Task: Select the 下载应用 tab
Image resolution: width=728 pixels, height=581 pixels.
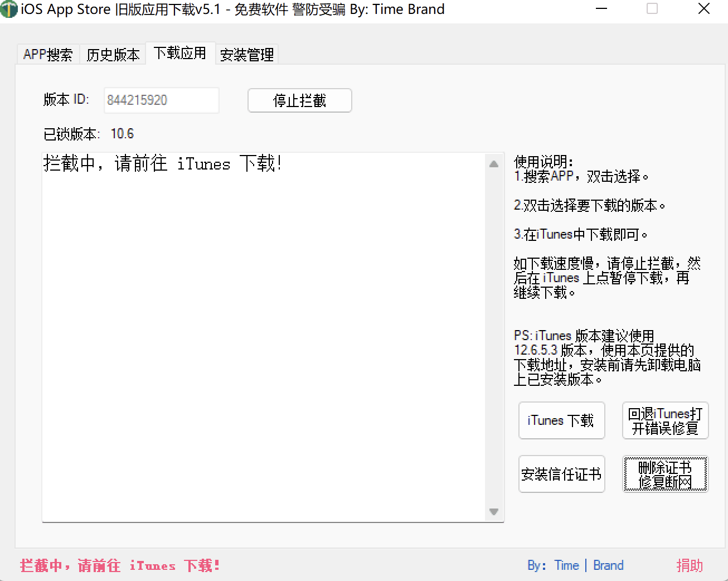Action: pos(180,53)
